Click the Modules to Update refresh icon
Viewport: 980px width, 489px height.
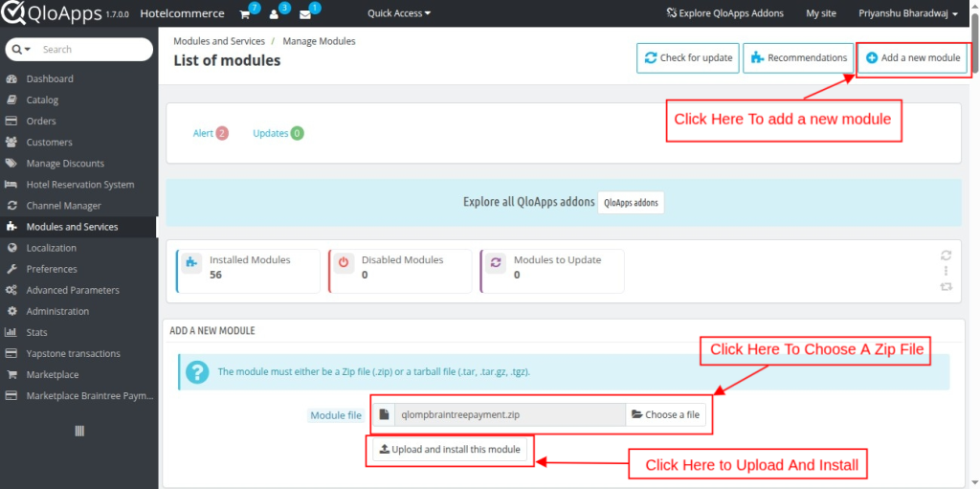pyautogui.click(x=496, y=262)
